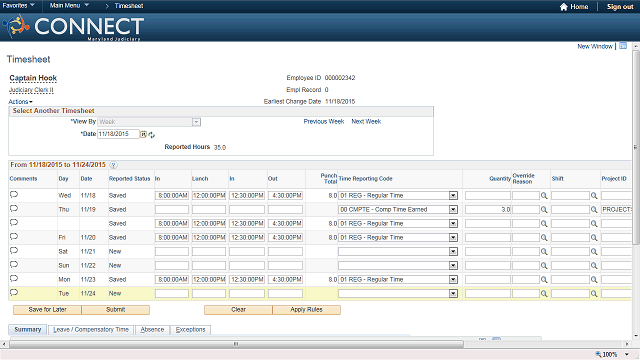Open the comment bubble for Tue 11/24
The image size is (640, 360).
tap(14, 293)
